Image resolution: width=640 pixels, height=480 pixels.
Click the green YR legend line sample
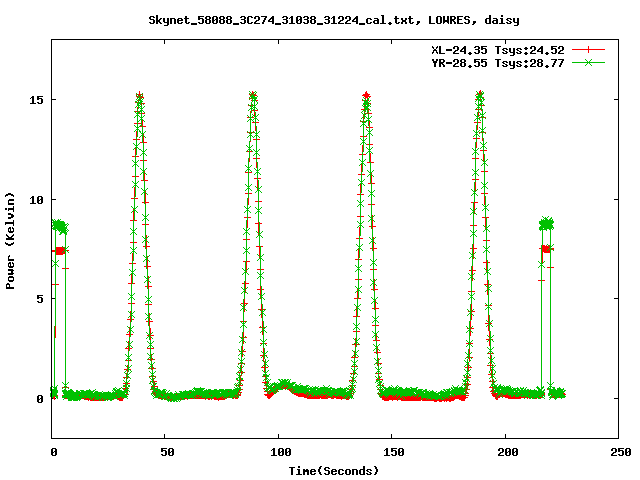(588, 62)
